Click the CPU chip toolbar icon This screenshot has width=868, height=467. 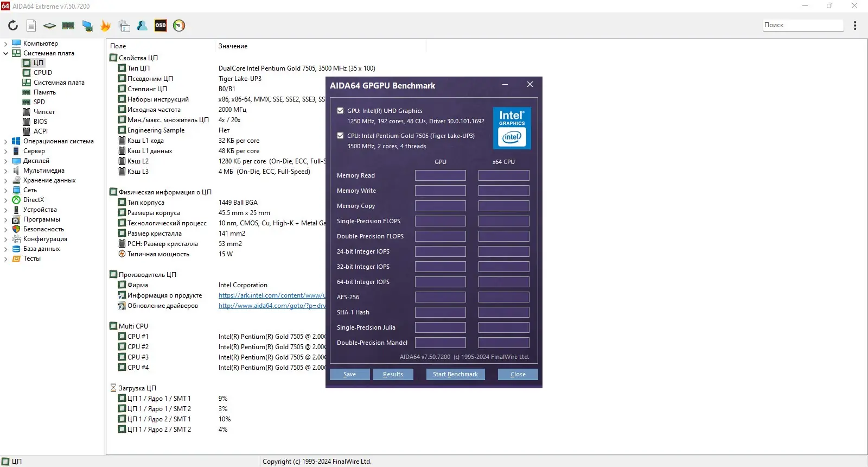click(49, 26)
